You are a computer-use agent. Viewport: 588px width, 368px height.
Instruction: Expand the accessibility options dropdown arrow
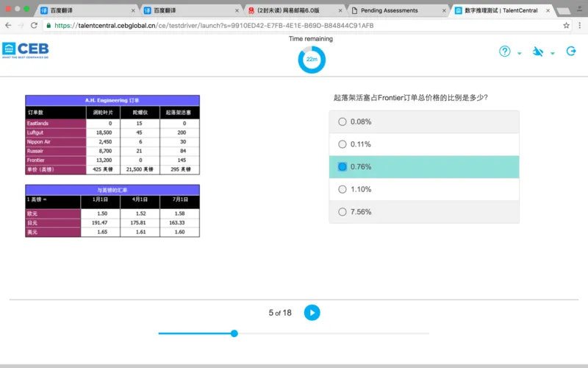[x=553, y=53]
